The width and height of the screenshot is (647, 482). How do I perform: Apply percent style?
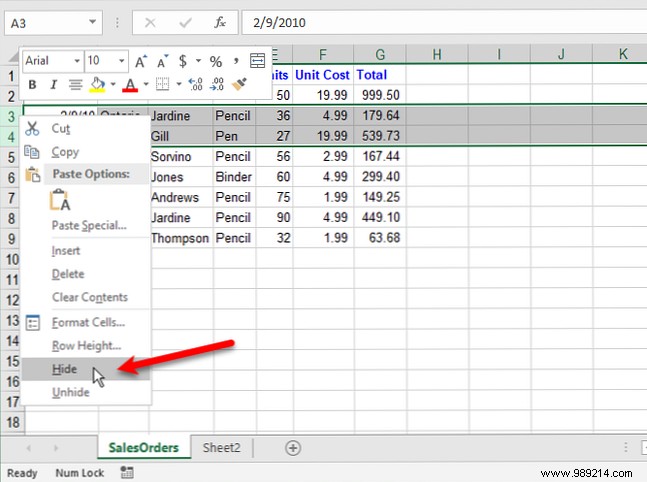[216, 62]
